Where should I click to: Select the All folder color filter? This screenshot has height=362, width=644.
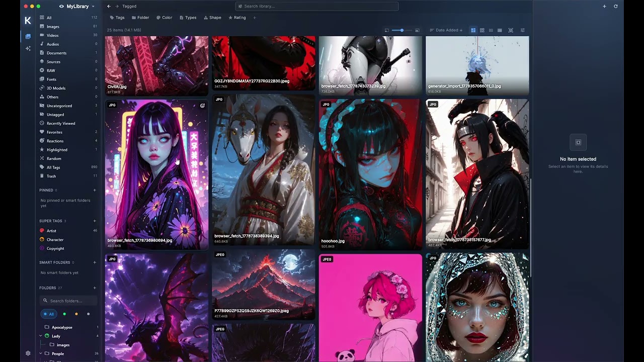tap(49, 314)
